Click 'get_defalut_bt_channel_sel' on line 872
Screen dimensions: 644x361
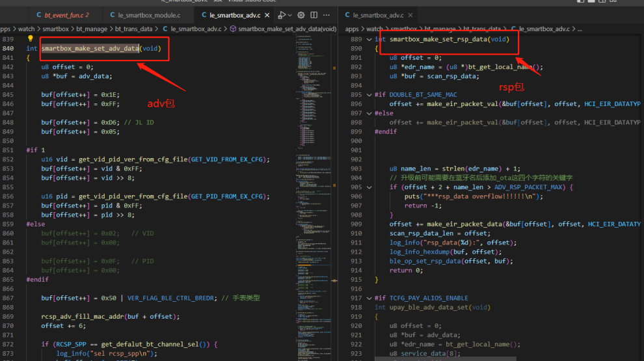[x=150, y=344]
